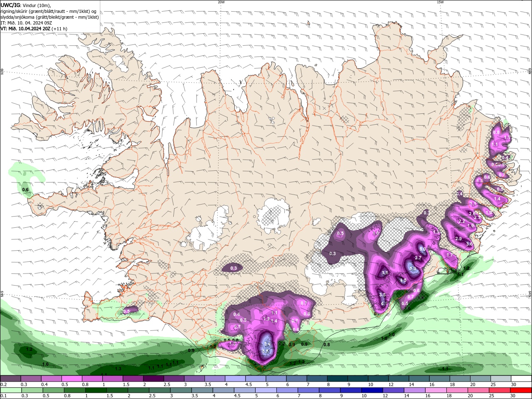The height and width of the screenshot is (399, 532).
Task: Click the white 30 swatch ending the top legend
Action: 521,379
